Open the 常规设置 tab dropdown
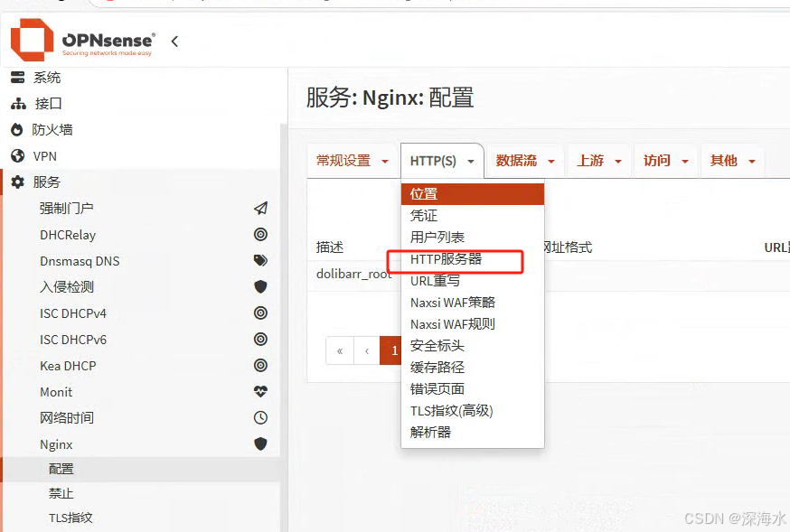The height and width of the screenshot is (532, 790). 353,161
